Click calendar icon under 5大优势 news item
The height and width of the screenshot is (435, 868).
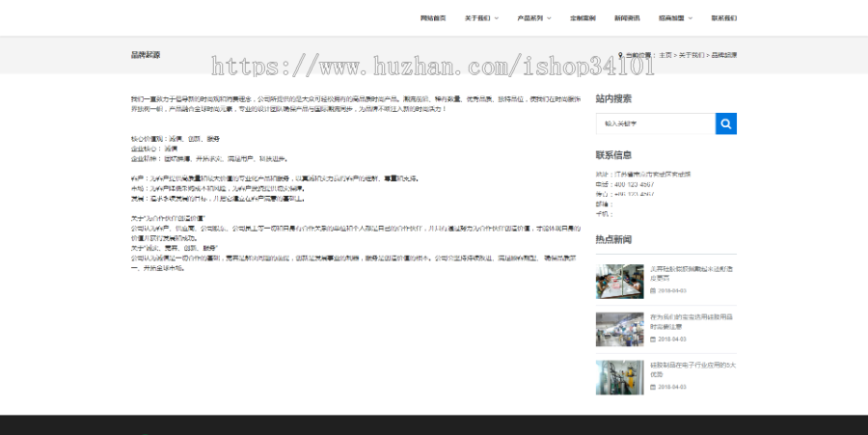pos(653,387)
